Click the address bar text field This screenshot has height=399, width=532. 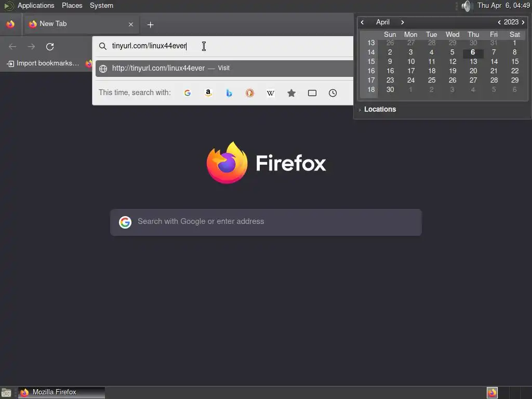click(224, 46)
